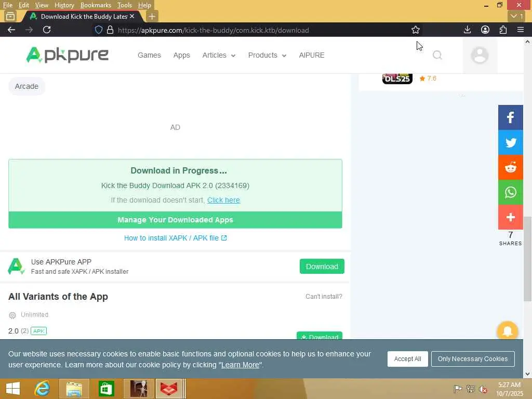
Task: Open the tracking protection shield icon
Action: point(98,30)
